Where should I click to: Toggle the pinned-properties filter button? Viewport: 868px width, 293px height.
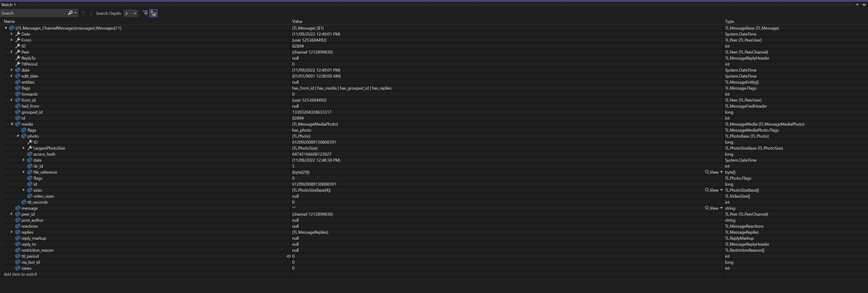pos(145,13)
